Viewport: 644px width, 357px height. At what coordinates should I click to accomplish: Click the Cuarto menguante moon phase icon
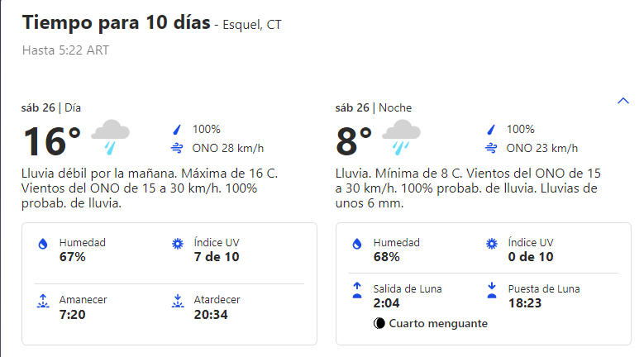tap(379, 323)
